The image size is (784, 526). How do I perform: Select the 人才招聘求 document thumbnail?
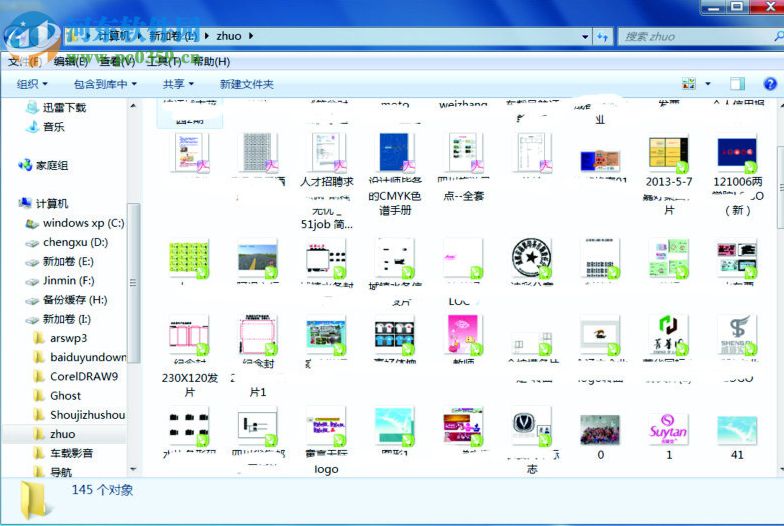pyautogui.click(x=326, y=153)
